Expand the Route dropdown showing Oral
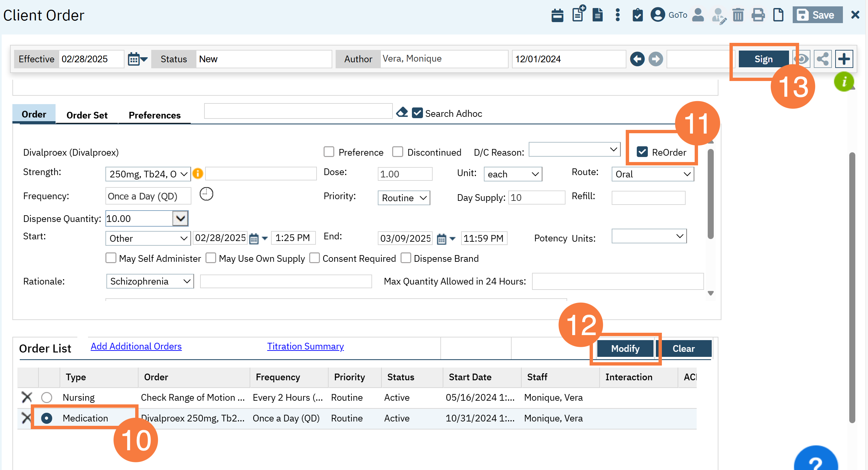Screen dimensions: 868x470 click(x=653, y=174)
